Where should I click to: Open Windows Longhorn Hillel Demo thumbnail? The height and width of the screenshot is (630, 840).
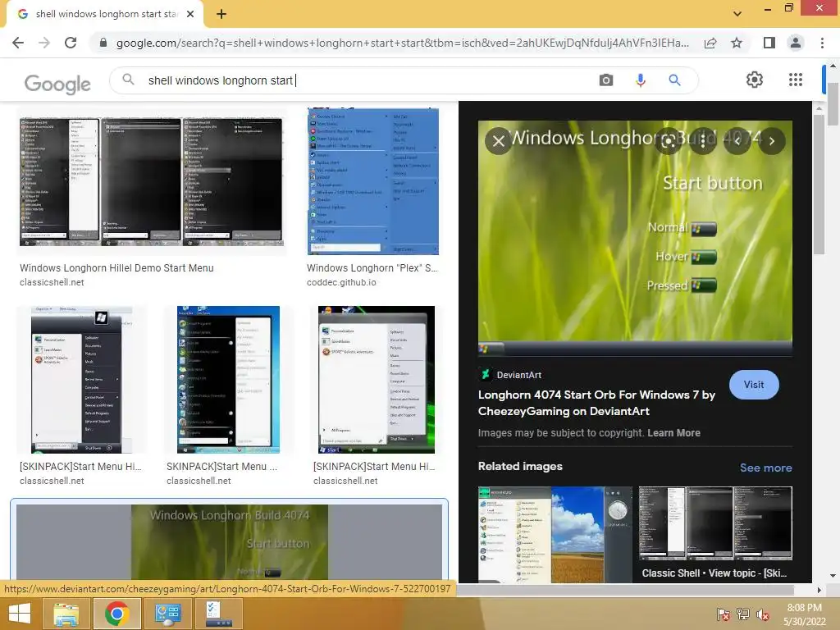[152, 182]
